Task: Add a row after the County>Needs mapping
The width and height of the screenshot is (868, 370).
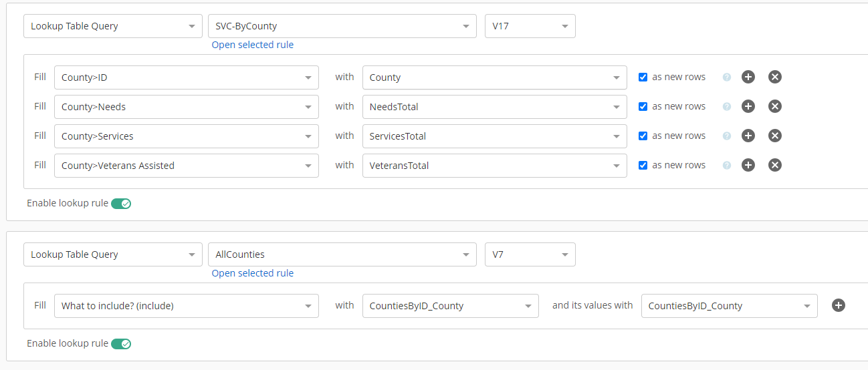Action: (x=748, y=106)
